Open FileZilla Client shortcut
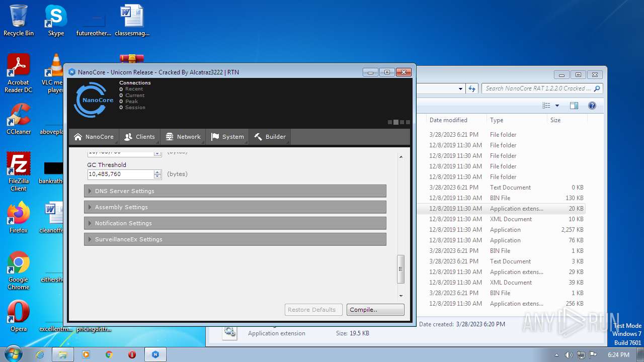Screen dimensions: 644x362 (x=19, y=171)
